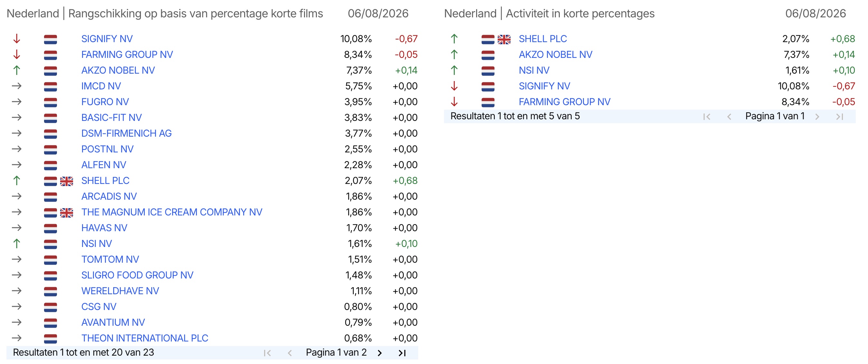Open THEON INTERNATIONAL PLC link
The width and height of the screenshot is (868, 364).
(x=144, y=338)
